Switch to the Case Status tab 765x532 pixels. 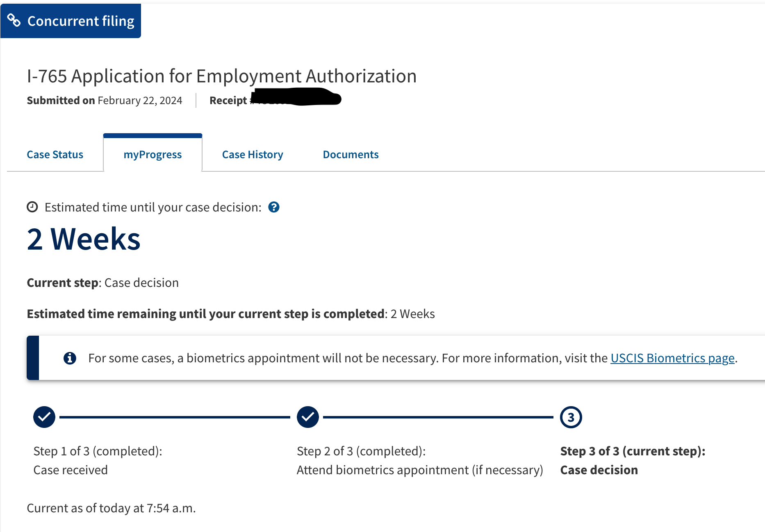[55, 155]
